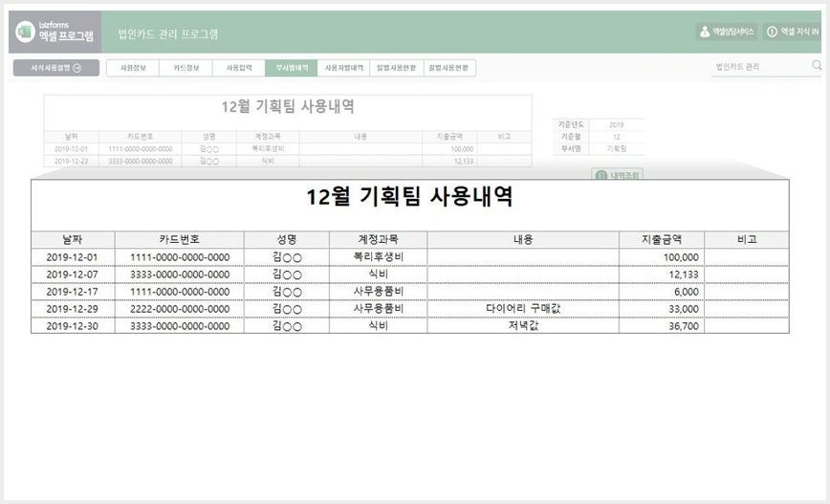Select the 기준월 value 12 cell
Viewport: 830px width, 504px height.
click(x=617, y=137)
